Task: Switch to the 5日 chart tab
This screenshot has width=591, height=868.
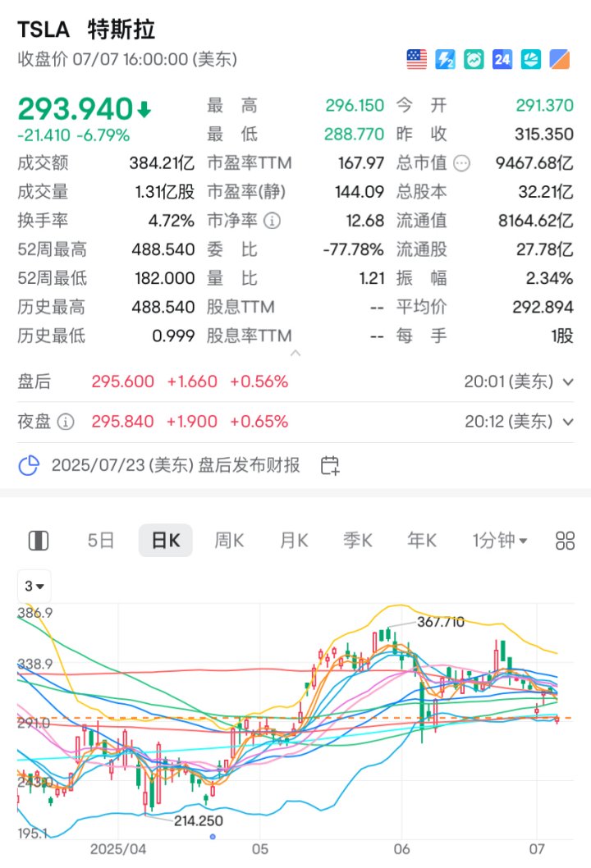Action: 101,541
